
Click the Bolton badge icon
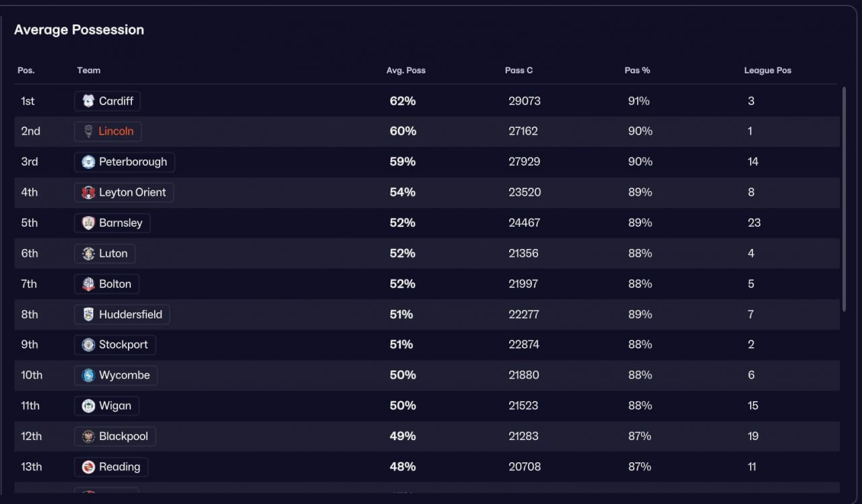point(88,284)
